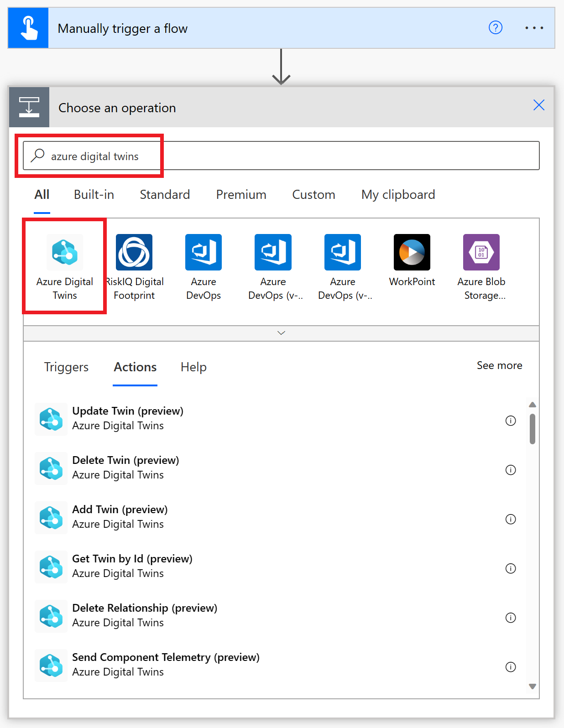
Task: Select the WorkPoint connector icon
Action: [x=412, y=252]
